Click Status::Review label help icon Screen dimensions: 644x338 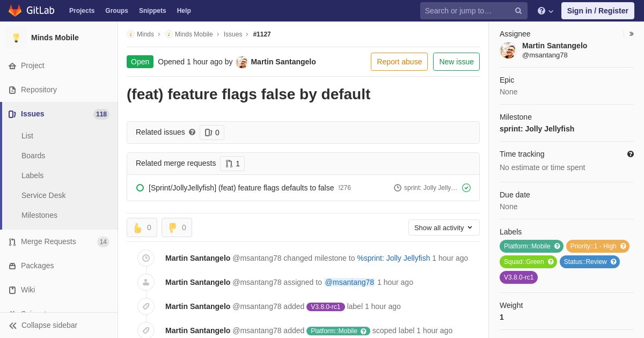click(613, 262)
